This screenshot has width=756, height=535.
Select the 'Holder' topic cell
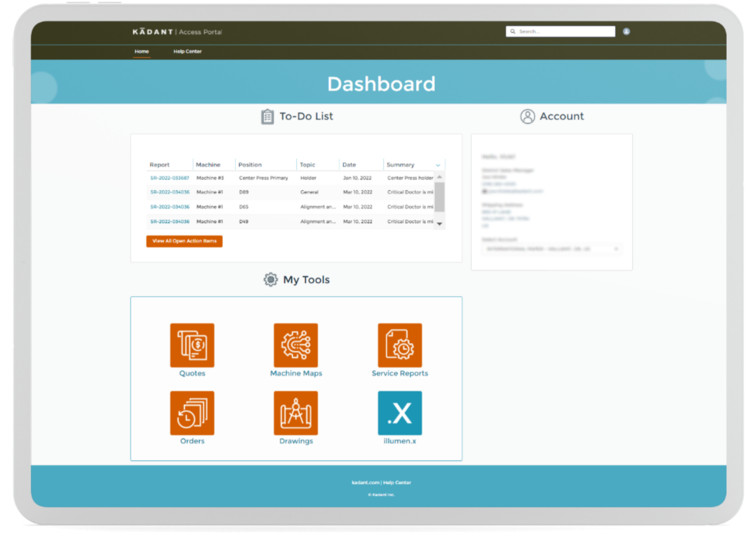tap(308, 178)
